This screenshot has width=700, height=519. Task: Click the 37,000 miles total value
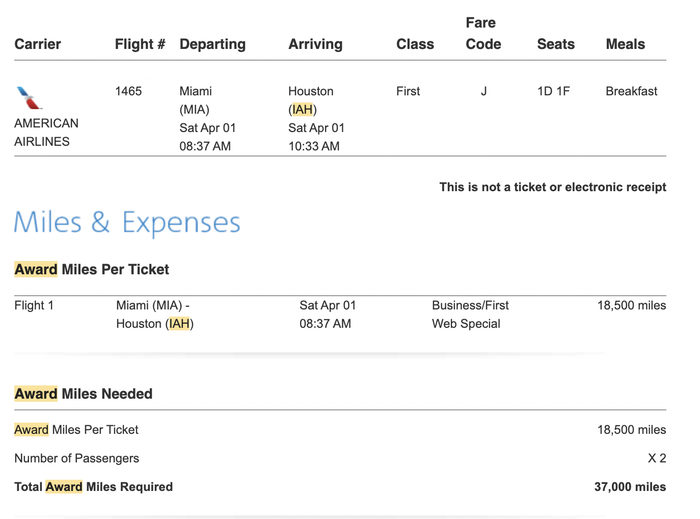tap(630, 487)
